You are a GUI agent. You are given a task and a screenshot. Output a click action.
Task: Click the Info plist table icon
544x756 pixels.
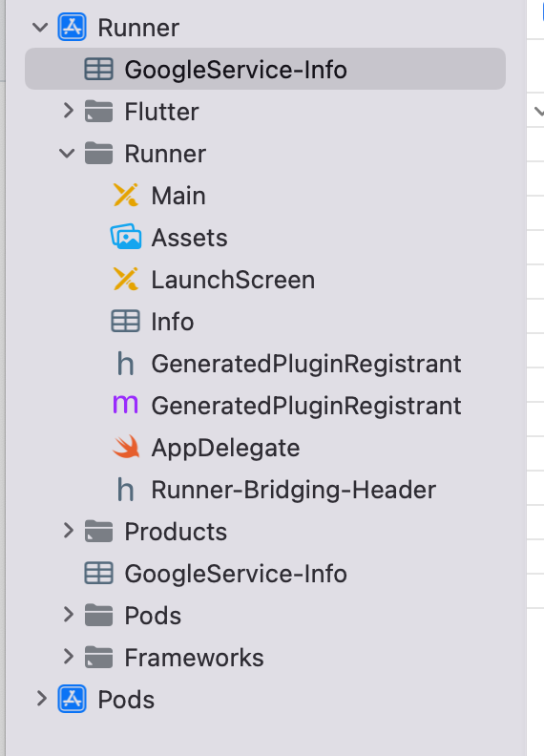pyautogui.click(x=125, y=321)
